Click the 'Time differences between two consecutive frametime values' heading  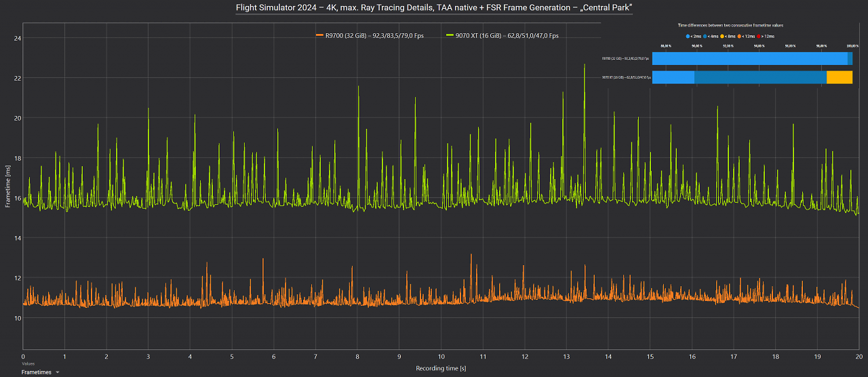coord(730,25)
